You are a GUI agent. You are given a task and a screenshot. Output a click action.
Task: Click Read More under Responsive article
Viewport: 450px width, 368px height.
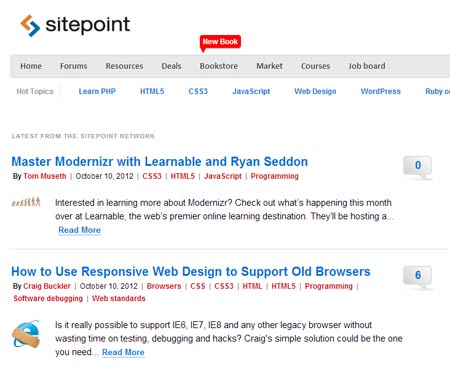pos(123,352)
